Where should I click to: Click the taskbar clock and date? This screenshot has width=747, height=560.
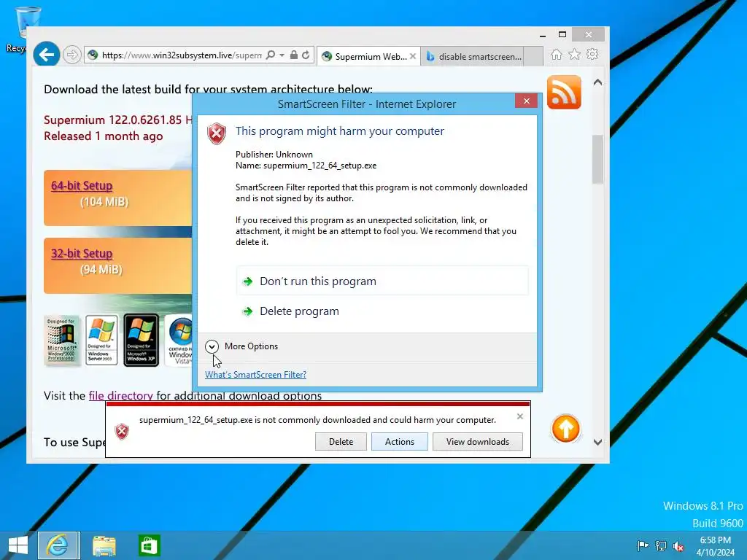[x=715, y=546]
